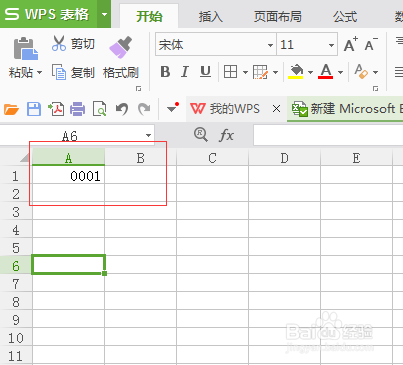Close the 我的WPS tab

[276, 109]
